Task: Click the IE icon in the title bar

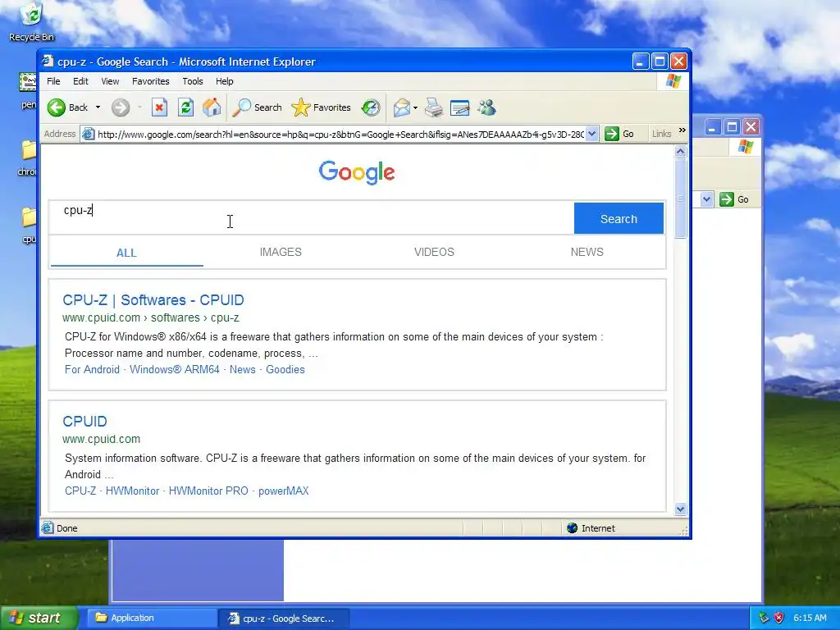Action: pos(48,61)
